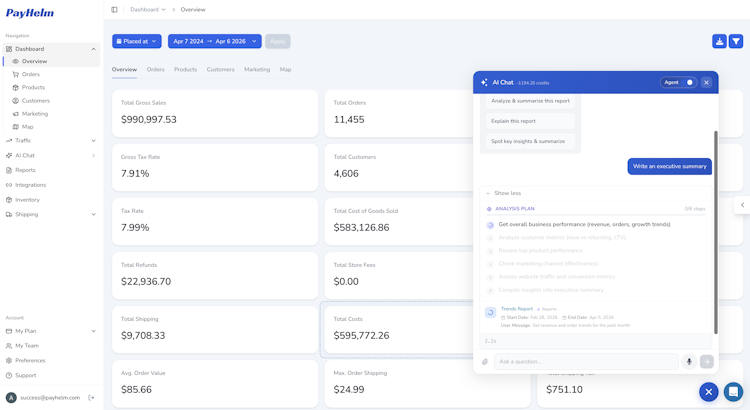
Task: Select the Overview tab
Action: [x=124, y=69]
